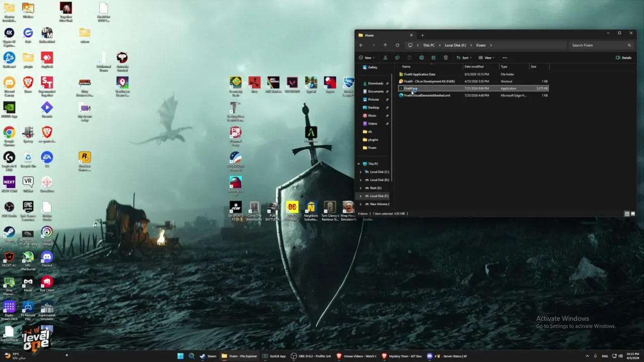The width and height of the screenshot is (644, 362).
Task: Click the Rename icon in the Explorer toolbar
Action: tap(422, 58)
